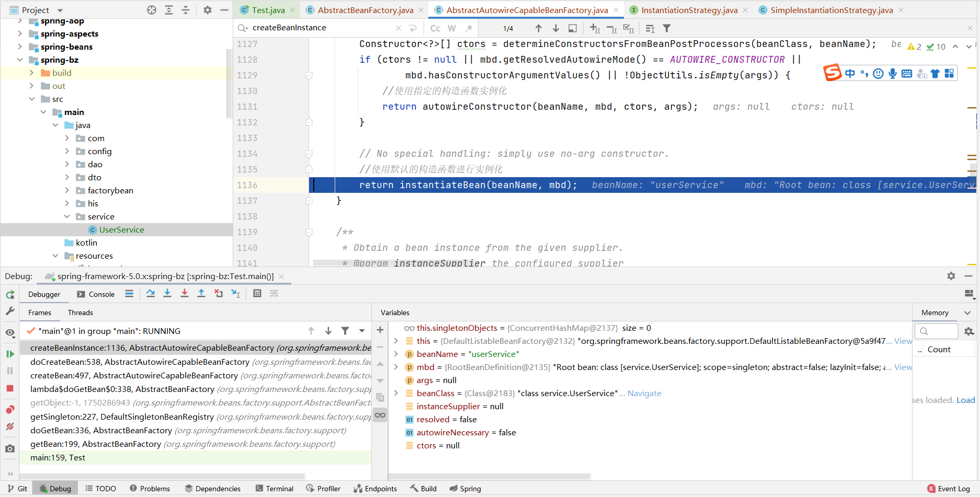Viewport: 980px width, 497px height.
Task: Toggle Sogou Chinese/English mode
Action: pyautogui.click(x=850, y=74)
